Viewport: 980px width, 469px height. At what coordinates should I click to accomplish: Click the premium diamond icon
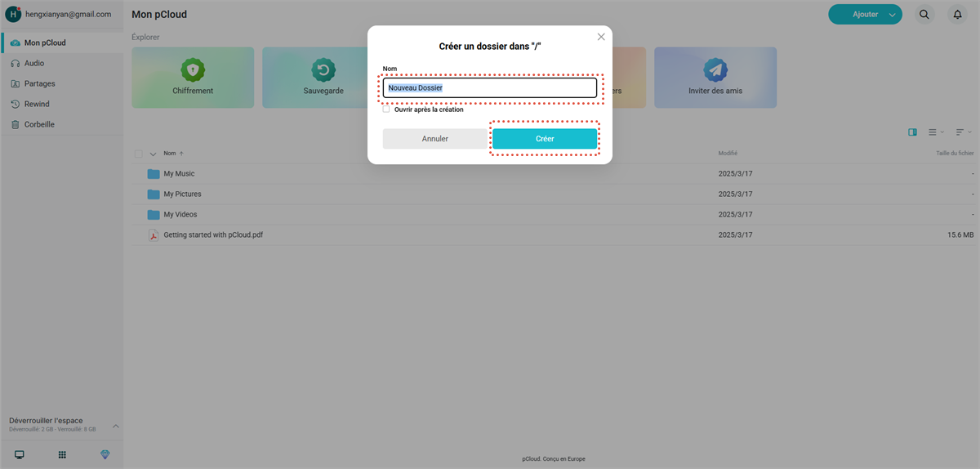pos(105,454)
